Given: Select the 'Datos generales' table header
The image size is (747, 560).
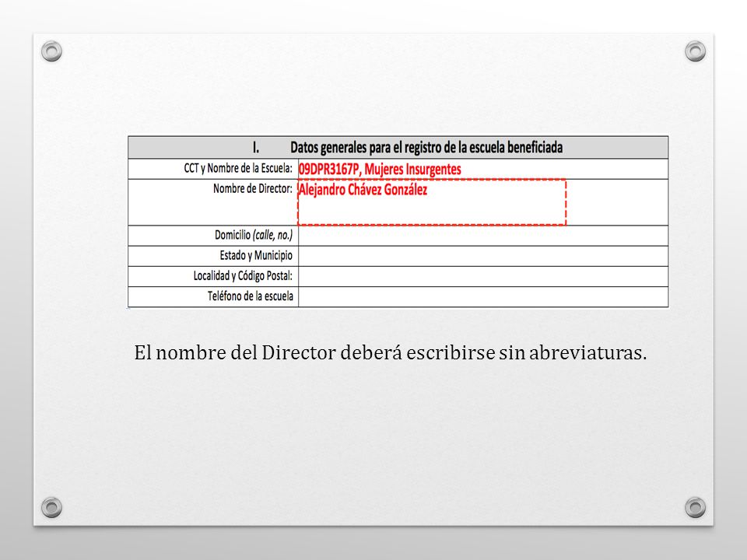Looking at the screenshot, I should [x=398, y=148].
